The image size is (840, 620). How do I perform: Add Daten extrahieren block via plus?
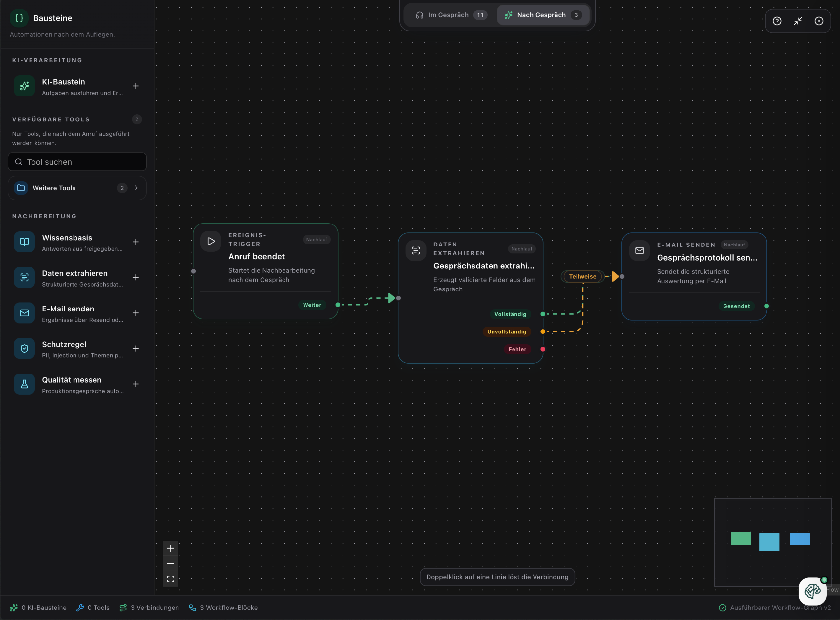136,277
